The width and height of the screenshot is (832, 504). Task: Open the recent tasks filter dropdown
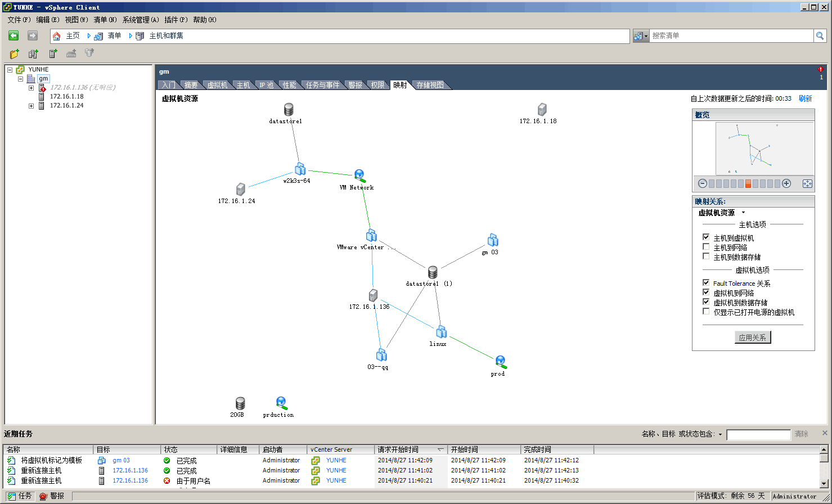[x=720, y=434]
